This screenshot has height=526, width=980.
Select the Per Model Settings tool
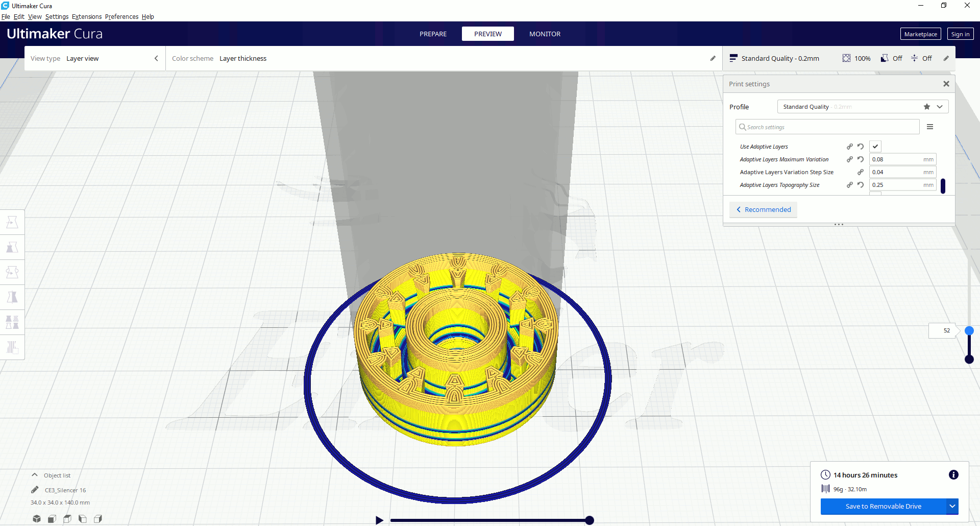pos(12,322)
